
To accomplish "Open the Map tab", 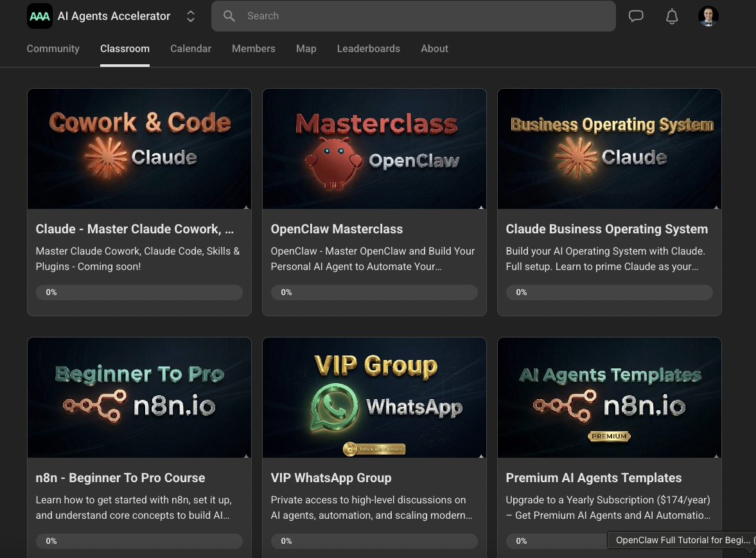I will (306, 49).
